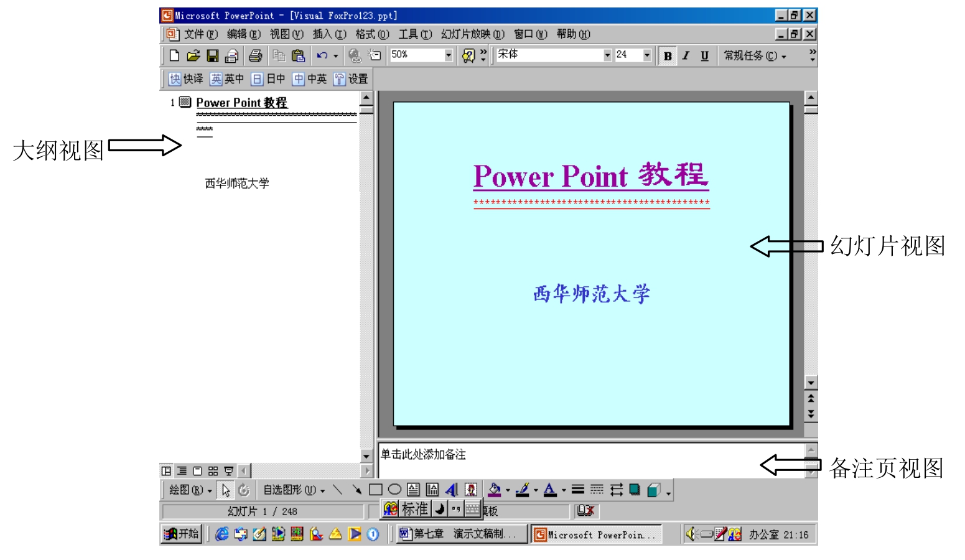Click the Office Assistant help icon
Viewport: 965px width, 560px height.
tap(468, 56)
